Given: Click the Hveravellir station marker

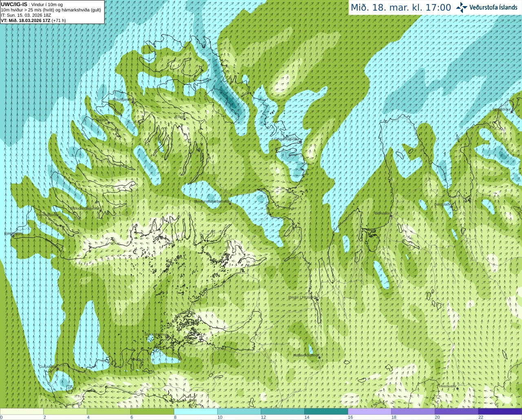Looking at the screenshot, I should point(457,388).
